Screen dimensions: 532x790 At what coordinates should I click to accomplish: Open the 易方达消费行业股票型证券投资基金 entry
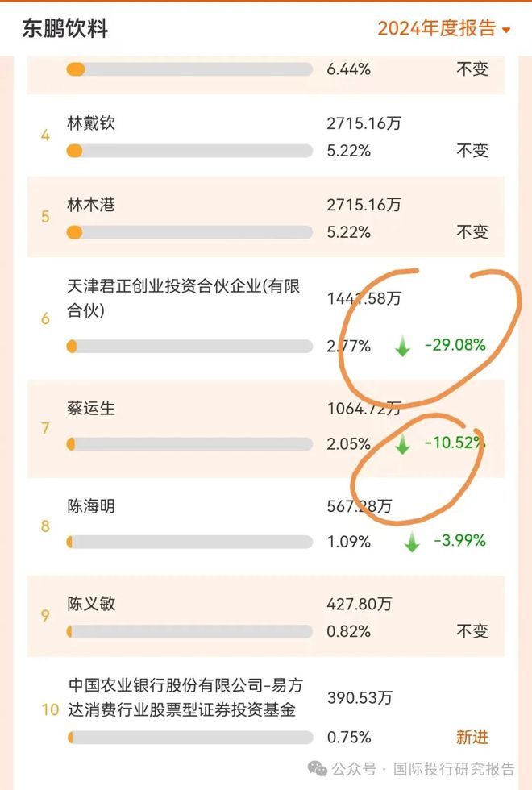[182, 698]
